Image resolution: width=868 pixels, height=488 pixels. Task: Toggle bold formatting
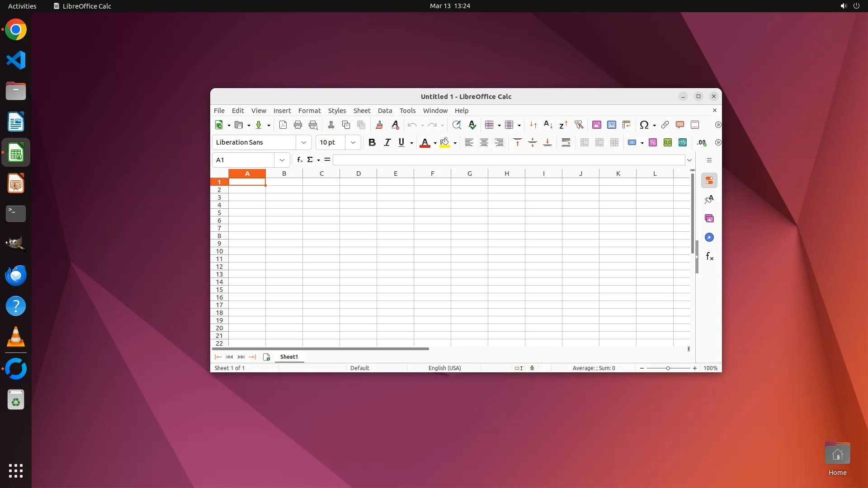pyautogui.click(x=372, y=143)
